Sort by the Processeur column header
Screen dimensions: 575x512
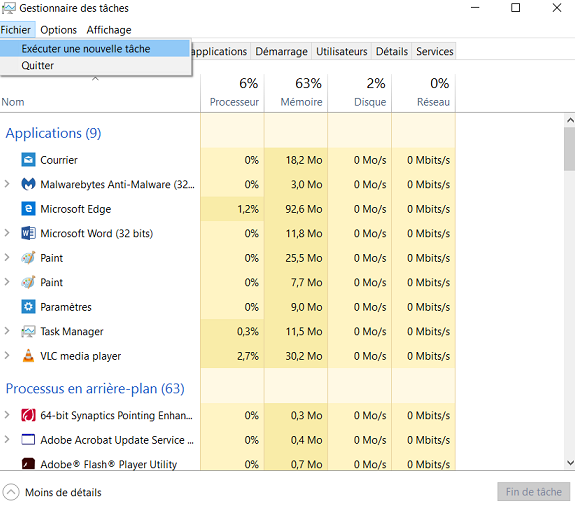pyautogui.click(x=232, y=93)
